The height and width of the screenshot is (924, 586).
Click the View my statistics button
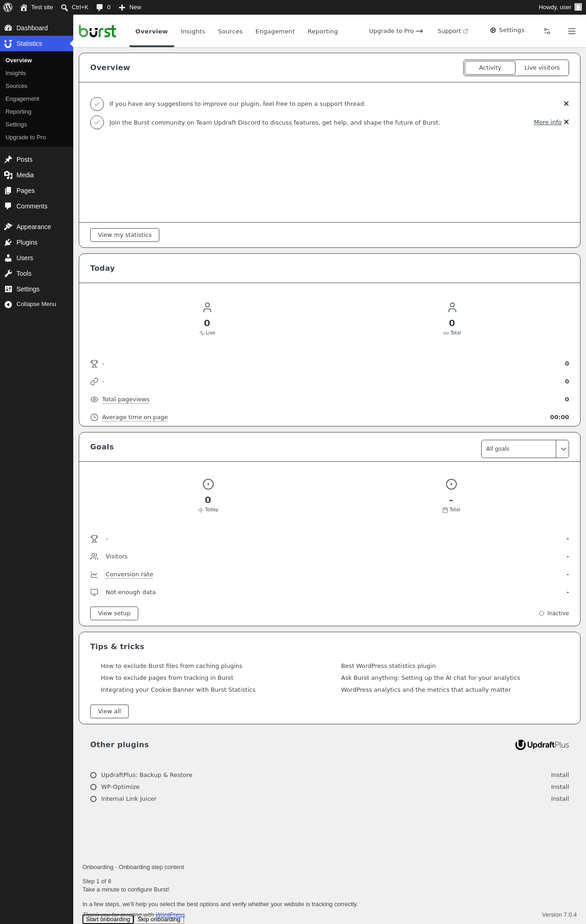click(x=125, y=235)
